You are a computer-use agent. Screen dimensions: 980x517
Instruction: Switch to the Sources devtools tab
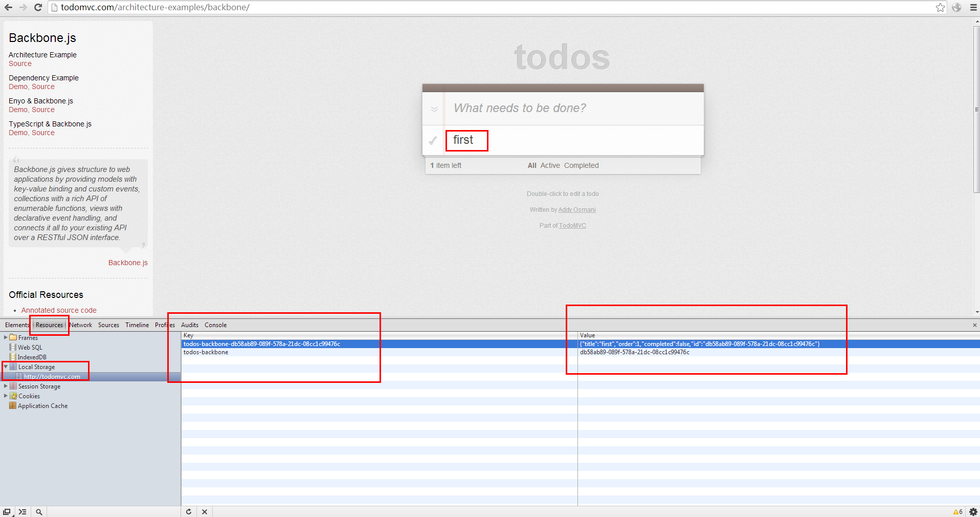coord(108,325)
